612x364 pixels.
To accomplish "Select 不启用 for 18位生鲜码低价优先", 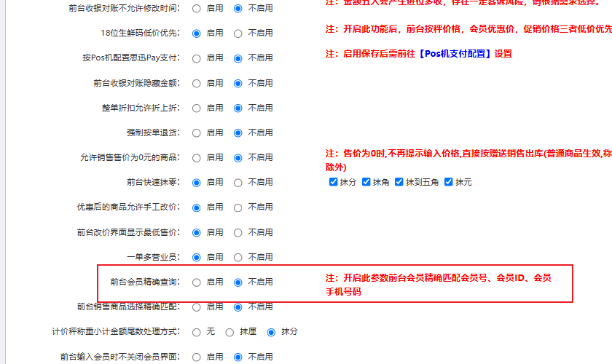I will (238, 33).
